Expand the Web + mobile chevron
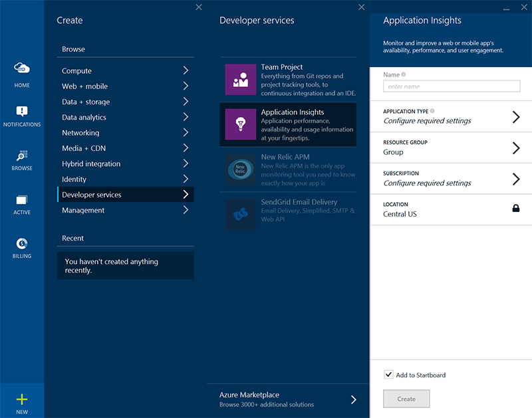Screen dimensions: 532x418 point(186,86)
